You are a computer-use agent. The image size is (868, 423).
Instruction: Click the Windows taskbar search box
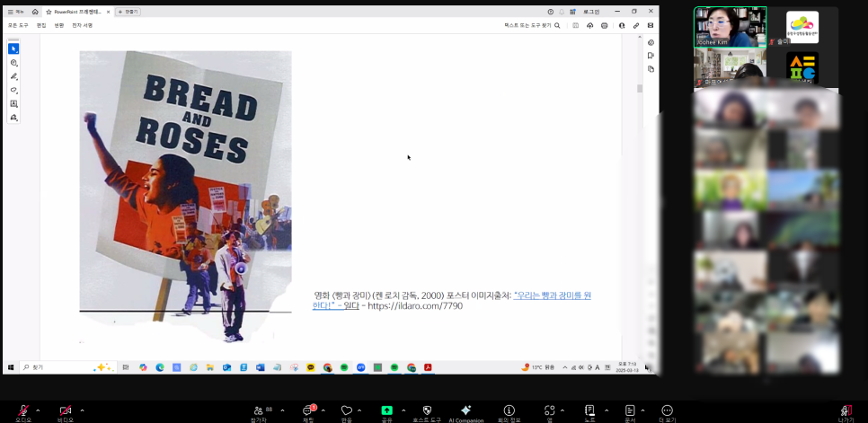(68, 367)
